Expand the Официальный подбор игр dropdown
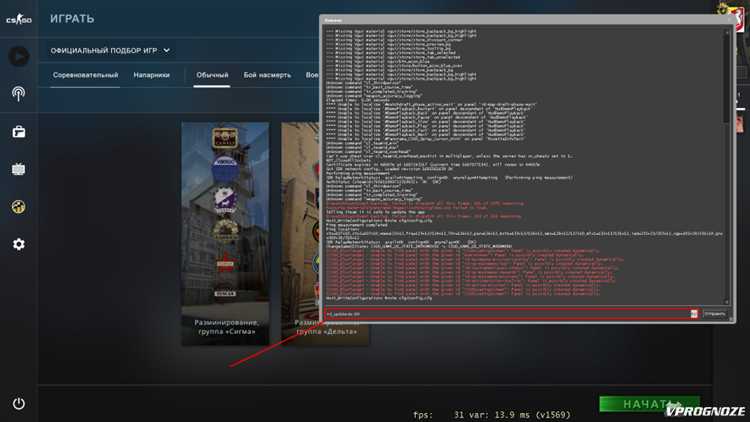The width and height of the screenshot is (750, 422). pyautogui.click(x=110, y=50)
